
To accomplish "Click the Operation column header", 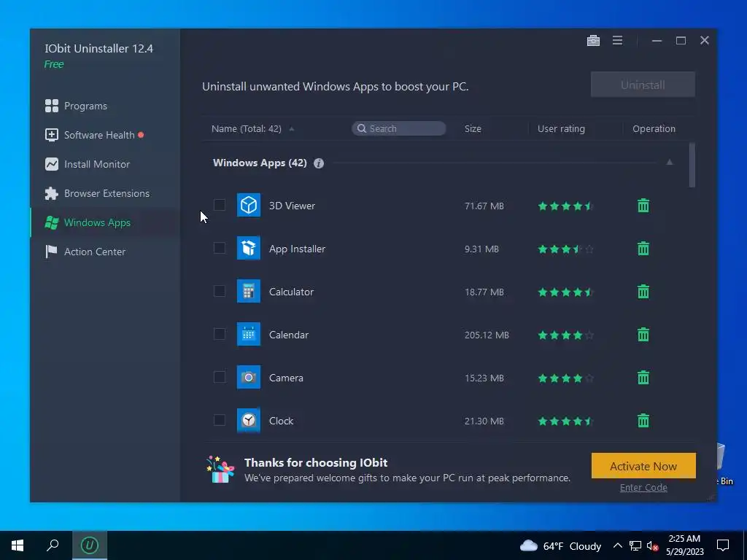I will coord(654,128).
